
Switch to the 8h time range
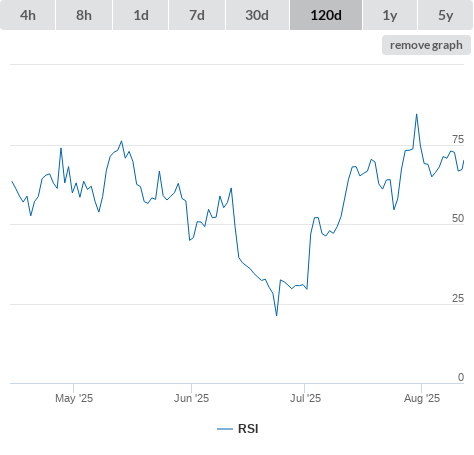click(84, 15)
